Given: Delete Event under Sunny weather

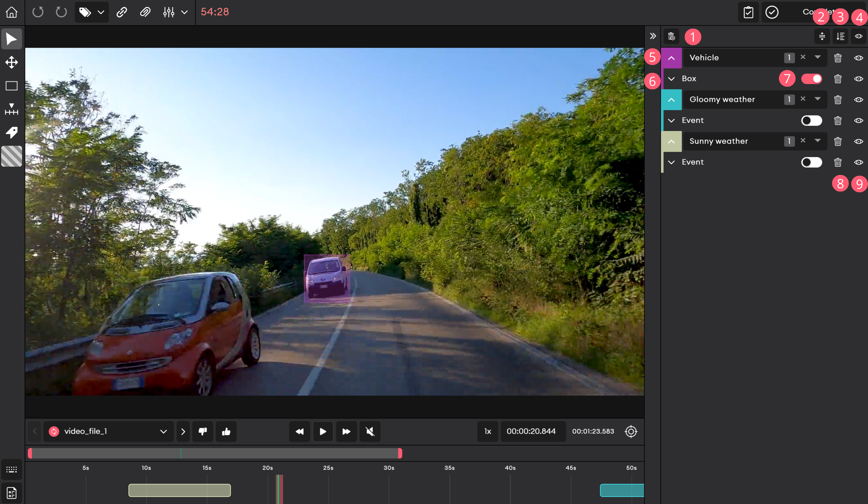Looking at the screenshot, I should 838,162.
